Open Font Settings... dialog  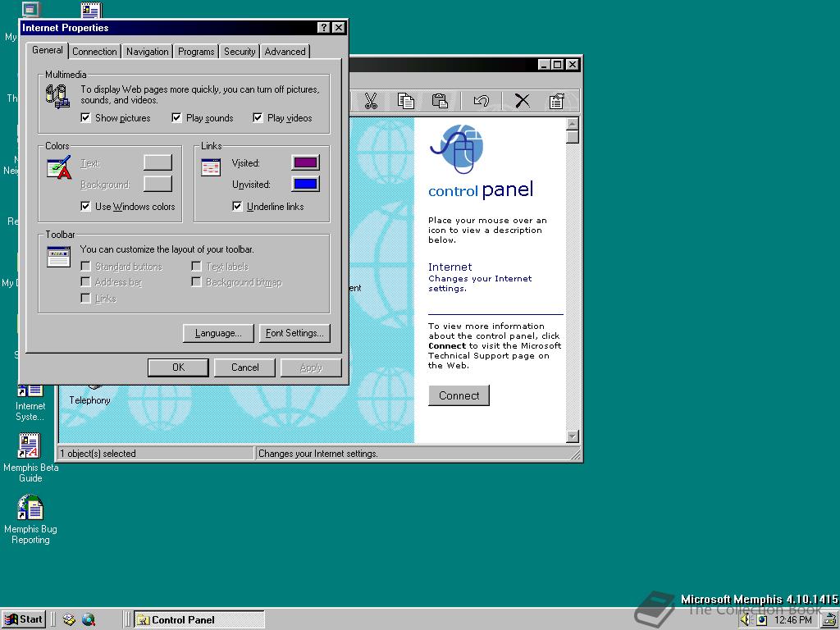pyautogui.click(x=294, y=333)
